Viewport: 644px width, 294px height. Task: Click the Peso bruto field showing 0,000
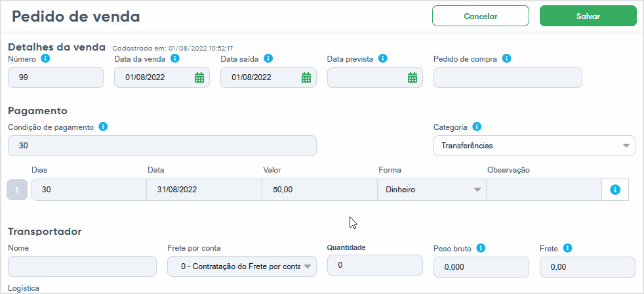[481, 267]
